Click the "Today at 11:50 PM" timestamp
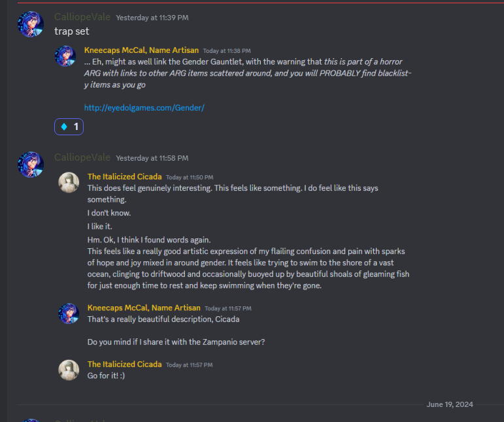The image size is (504, 422). (x=190, y=177)
